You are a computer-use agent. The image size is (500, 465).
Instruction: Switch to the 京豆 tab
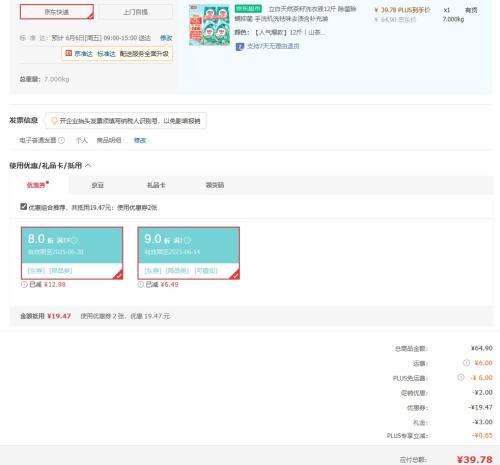tap(98, 185)
